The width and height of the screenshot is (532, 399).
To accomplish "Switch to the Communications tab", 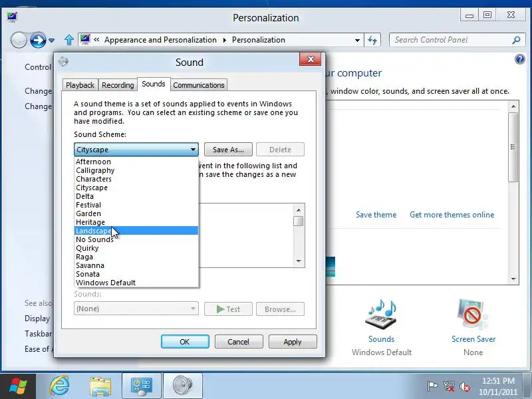I will coord(198,85).
